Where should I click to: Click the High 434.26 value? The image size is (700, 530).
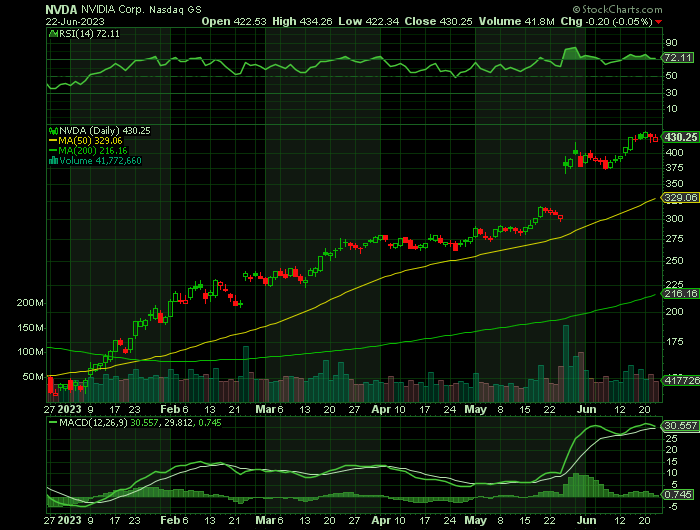302,21
